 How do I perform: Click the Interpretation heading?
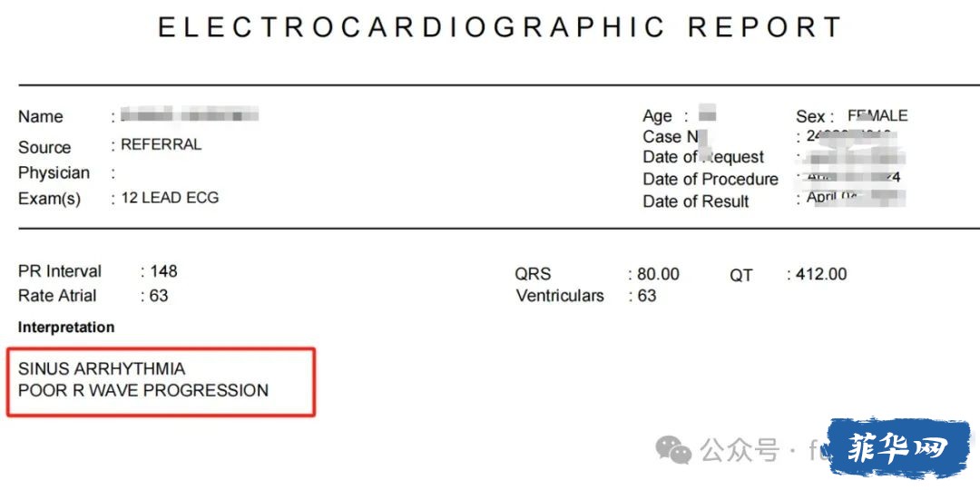click(x=66, y=328)
